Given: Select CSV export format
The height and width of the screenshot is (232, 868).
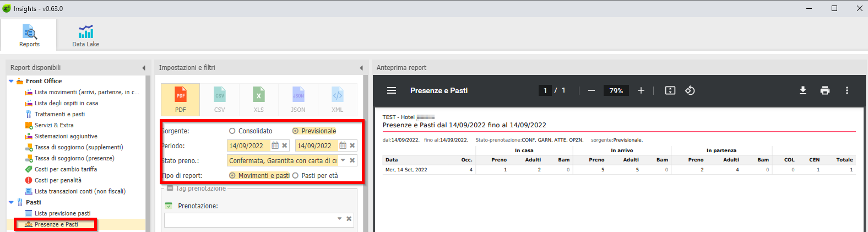Looking at the screenshot, I should 220,99.
